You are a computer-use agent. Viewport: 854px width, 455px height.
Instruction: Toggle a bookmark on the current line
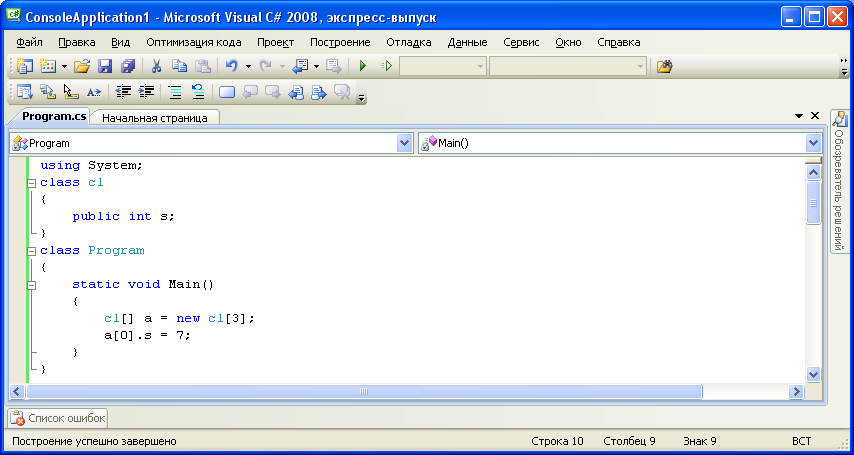click(227, 92)
